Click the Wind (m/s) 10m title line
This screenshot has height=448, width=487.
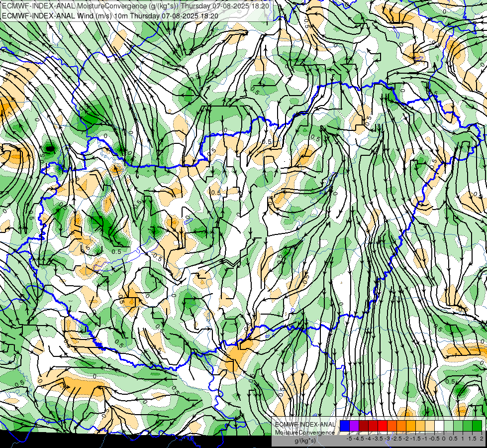point(110,15)
